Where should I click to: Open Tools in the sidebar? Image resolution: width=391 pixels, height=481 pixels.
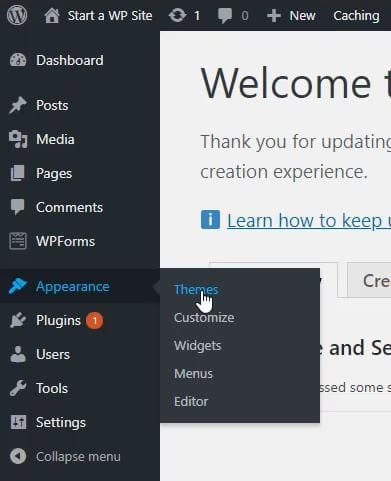[52, 388]
